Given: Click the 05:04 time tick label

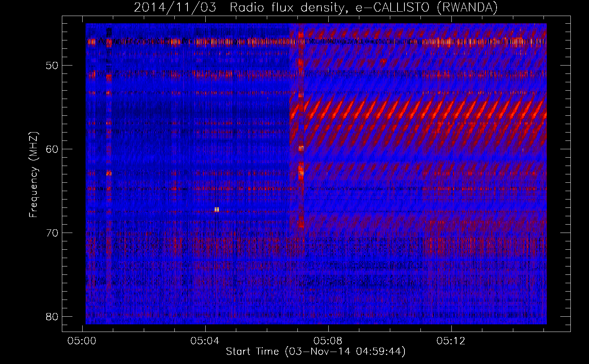Looking at the screenshot, I should [x=205, y=341].
